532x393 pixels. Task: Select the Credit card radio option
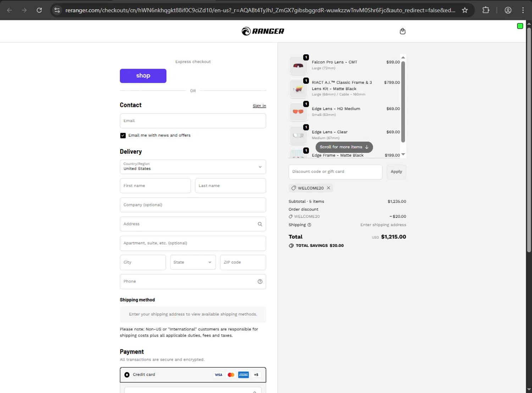pos(127,375)
